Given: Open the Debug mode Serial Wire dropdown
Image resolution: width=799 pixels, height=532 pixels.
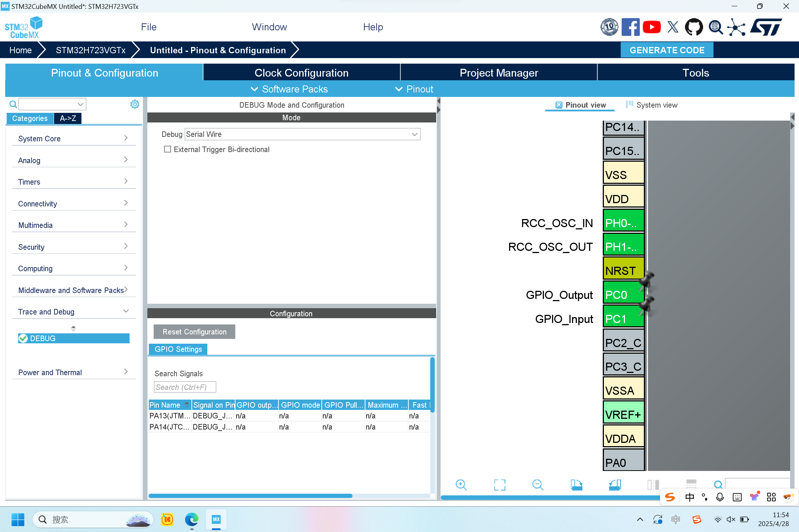Looking at the screenshot, I should [x=302, y=134].
